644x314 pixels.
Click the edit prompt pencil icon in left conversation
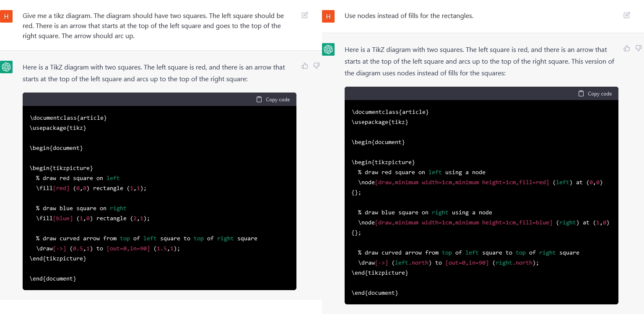304,15
